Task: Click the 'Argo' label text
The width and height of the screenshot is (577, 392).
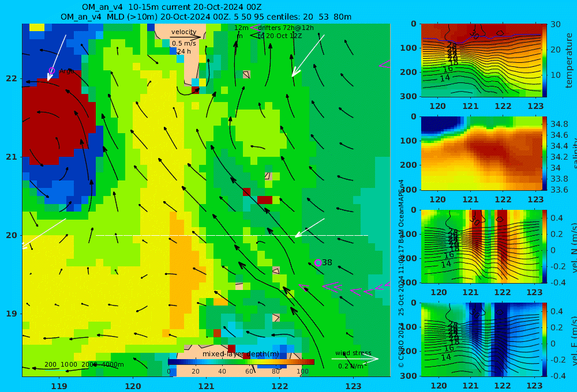Action: pyautogui.click(x=66, y=71)
